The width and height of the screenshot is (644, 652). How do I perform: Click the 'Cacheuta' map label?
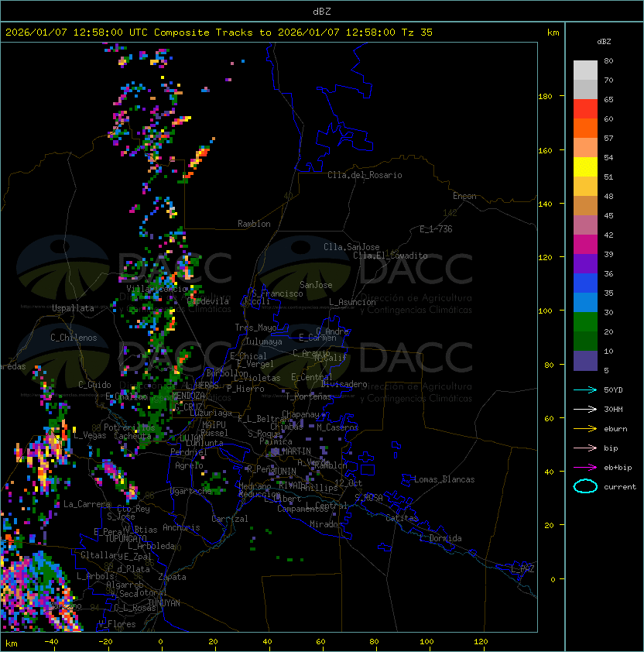point(132,435)
